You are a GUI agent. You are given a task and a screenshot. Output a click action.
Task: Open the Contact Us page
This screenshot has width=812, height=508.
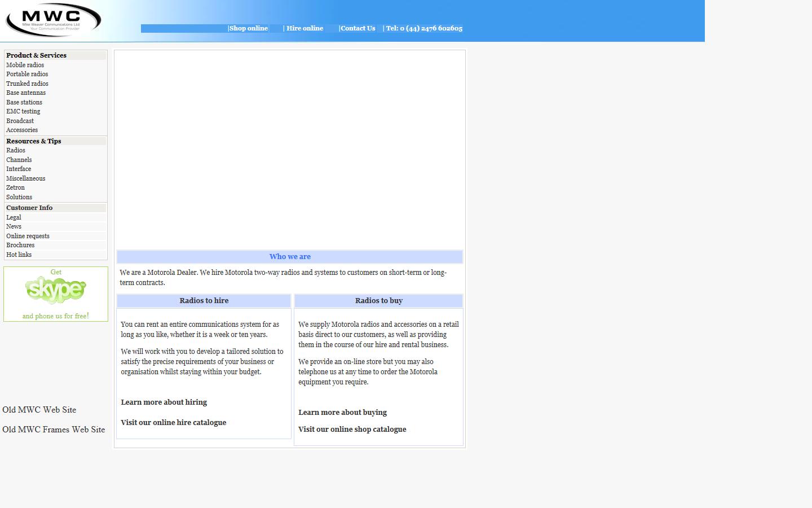click(358, 28)
